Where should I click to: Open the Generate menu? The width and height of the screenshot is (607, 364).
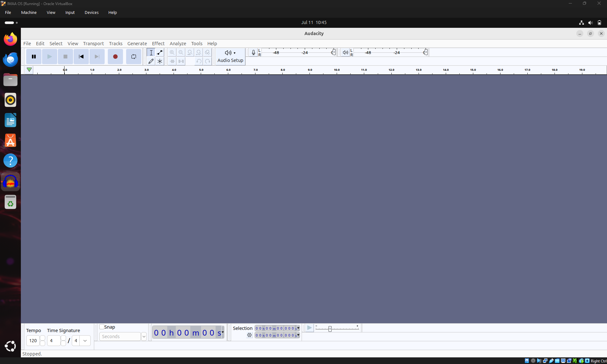137,44
